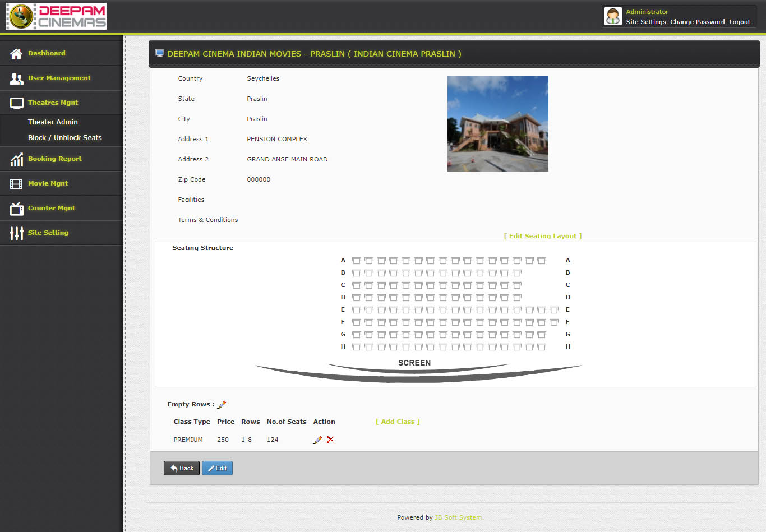The width and height of the screenshot is (766, 532).
Task: Click the Administrator avatar icon
Action: coord(613,16)
